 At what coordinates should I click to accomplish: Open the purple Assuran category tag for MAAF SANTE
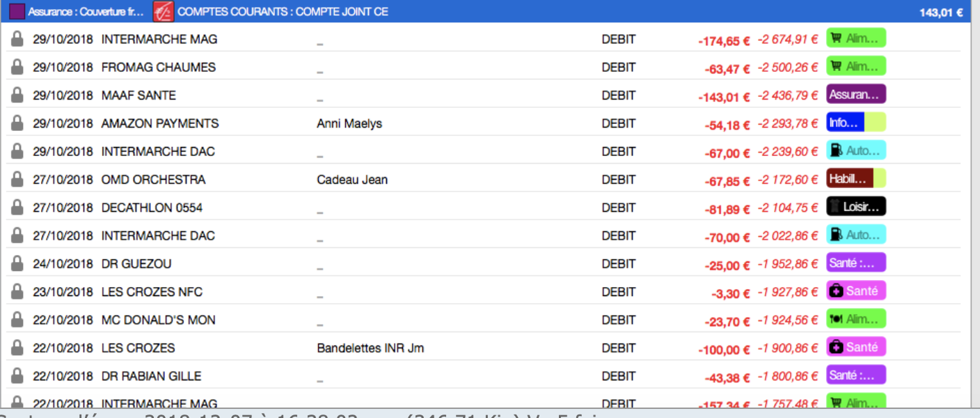click(855, 94)
